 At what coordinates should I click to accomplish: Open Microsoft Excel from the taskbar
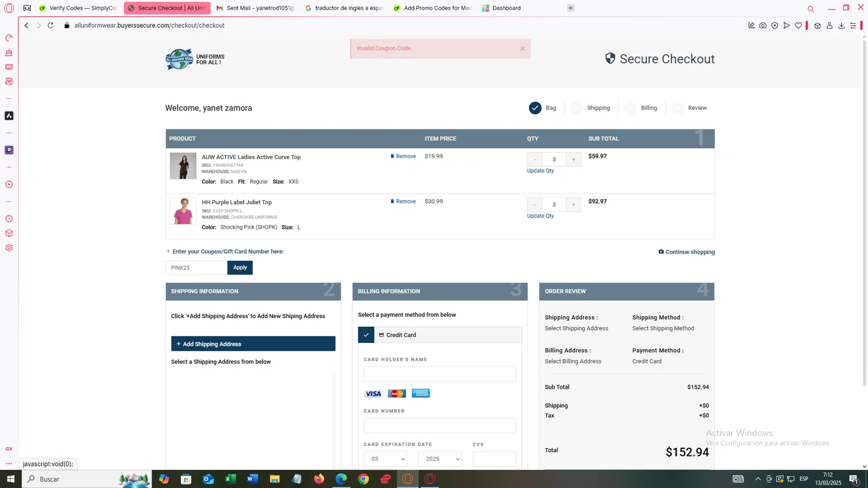click(230, 479)
